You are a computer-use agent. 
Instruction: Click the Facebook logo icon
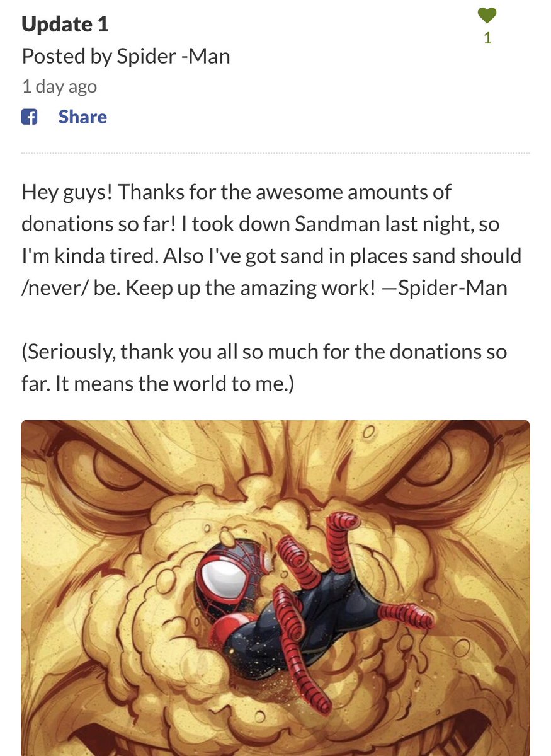coord(30,117)
